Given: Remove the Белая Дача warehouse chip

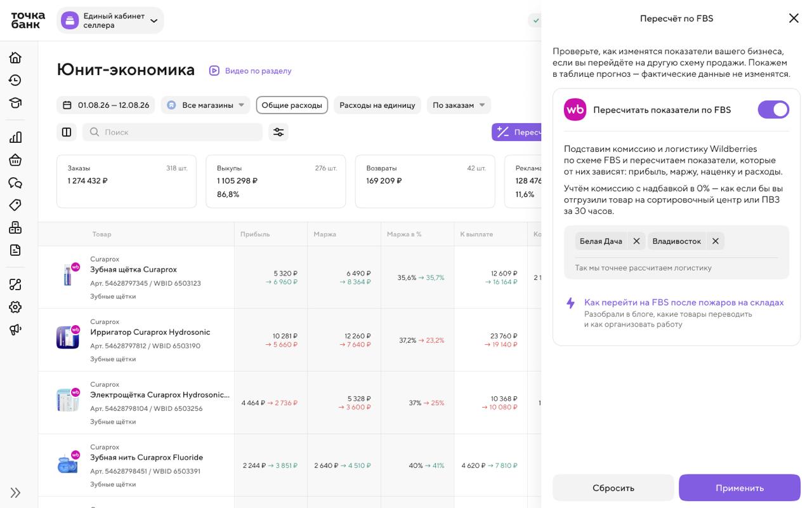Looking at the screenshot, I should 636,241.
